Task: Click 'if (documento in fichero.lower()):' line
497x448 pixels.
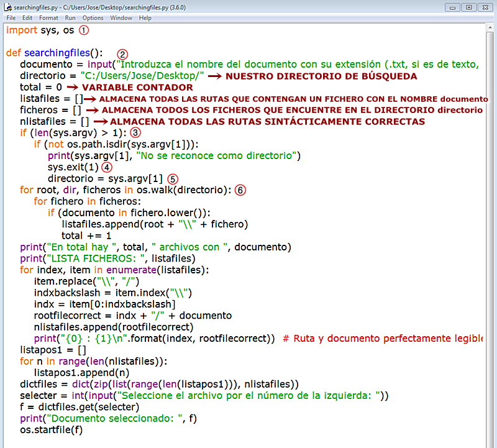Action: pos(129,213)
